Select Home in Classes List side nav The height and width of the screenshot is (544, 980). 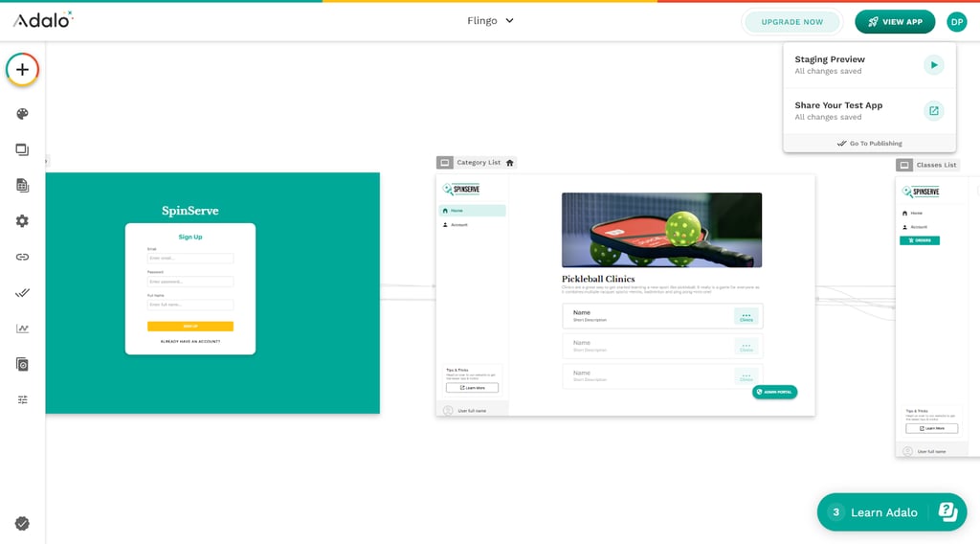[916, 214]
